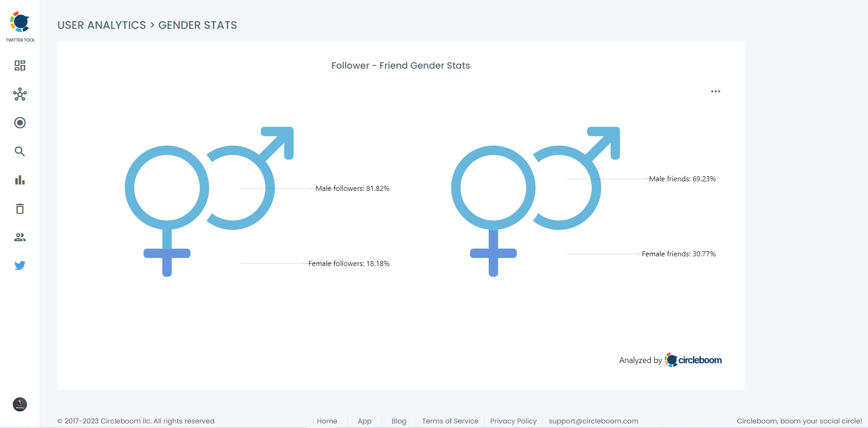Select GENDER STATS breadcrumb item
Image resolution: width=868 pixels, height=428 pixels.
197,25
